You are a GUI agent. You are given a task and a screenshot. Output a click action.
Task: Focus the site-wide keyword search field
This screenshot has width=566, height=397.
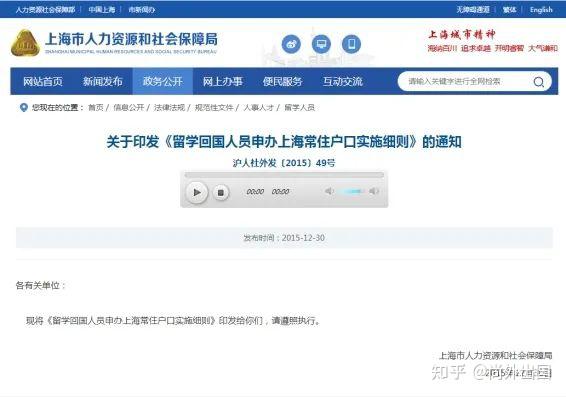point(467,82)
